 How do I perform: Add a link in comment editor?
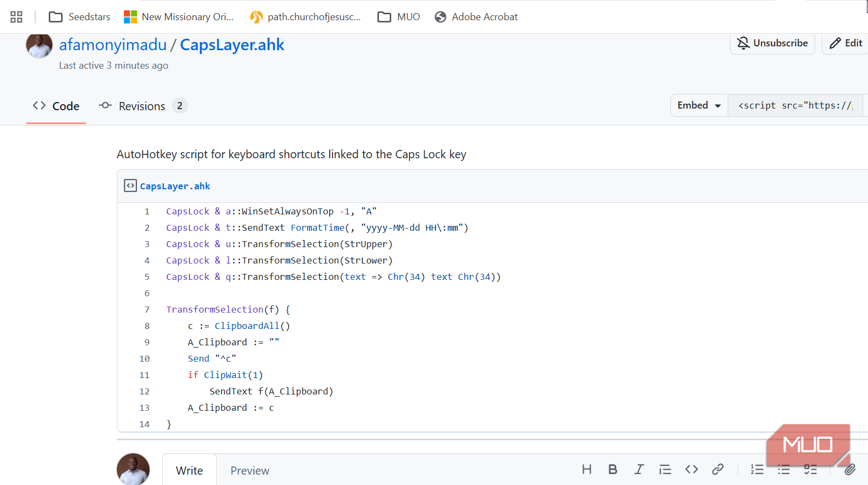pos(718,469)
